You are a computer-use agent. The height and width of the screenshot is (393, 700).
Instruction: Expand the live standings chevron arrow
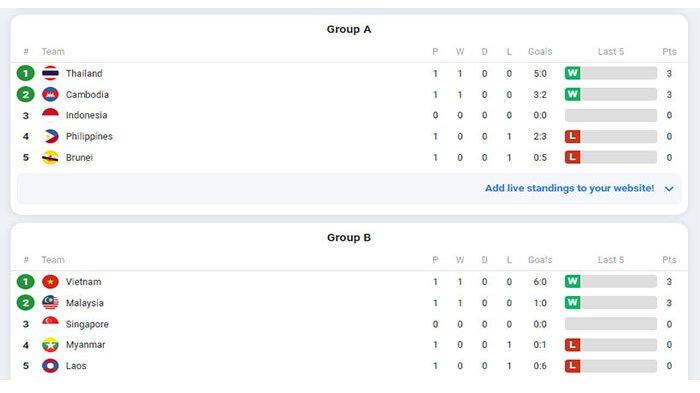669,189
